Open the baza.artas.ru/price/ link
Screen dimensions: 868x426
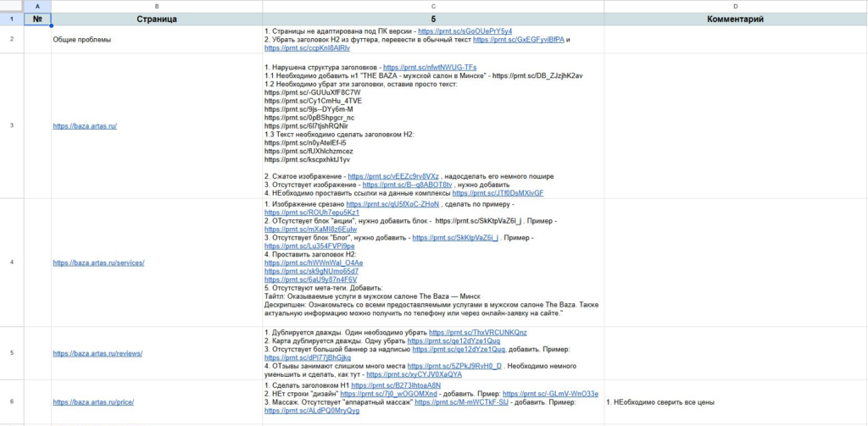click(93, 402)
